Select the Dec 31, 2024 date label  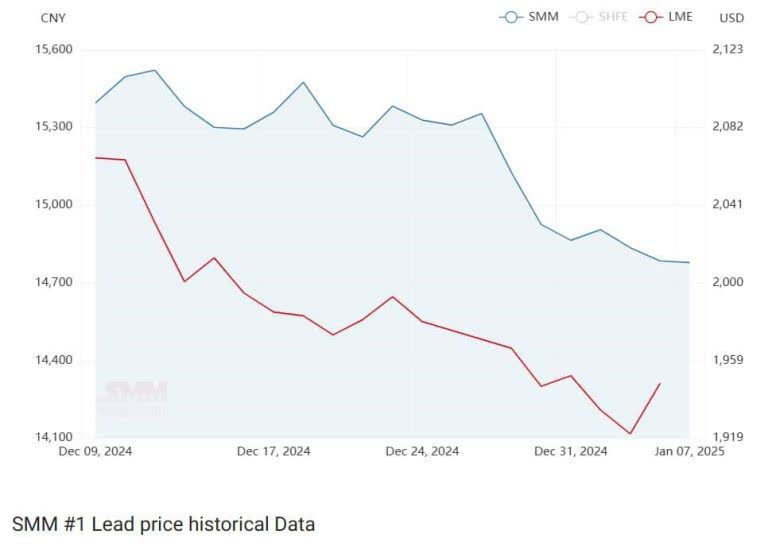pos(570,451)
